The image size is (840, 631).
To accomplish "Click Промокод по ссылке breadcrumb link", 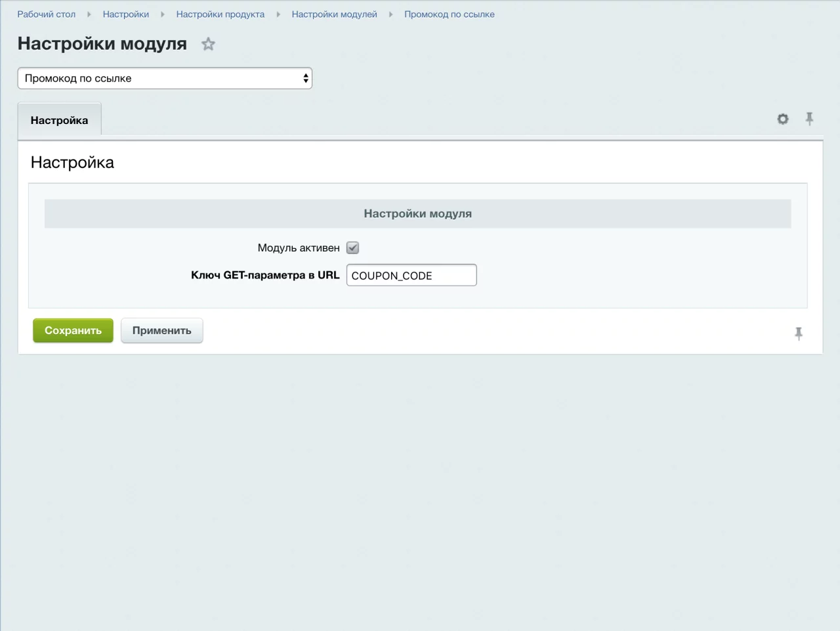I will pyautogui.click(x=449, y=14).
